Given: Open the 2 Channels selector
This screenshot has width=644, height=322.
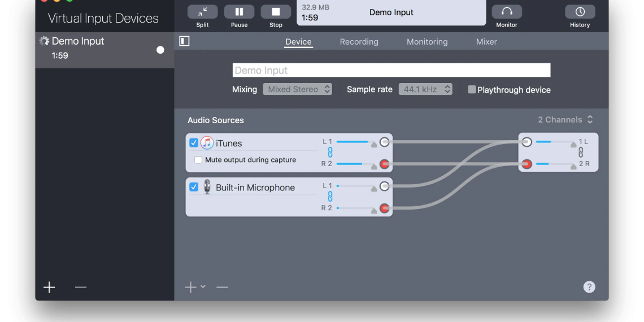Looking at the screenshot, I should (x=565, y=120).
